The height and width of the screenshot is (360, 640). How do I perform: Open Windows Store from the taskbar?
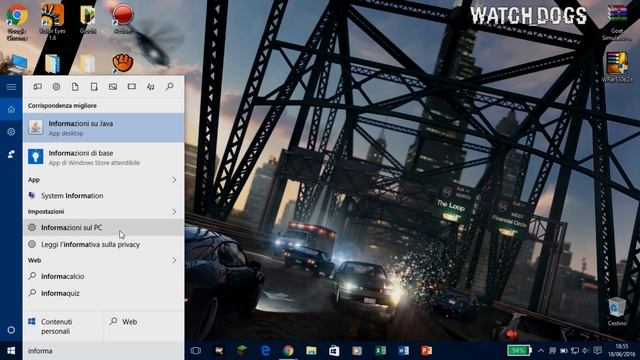click(334, 351)
